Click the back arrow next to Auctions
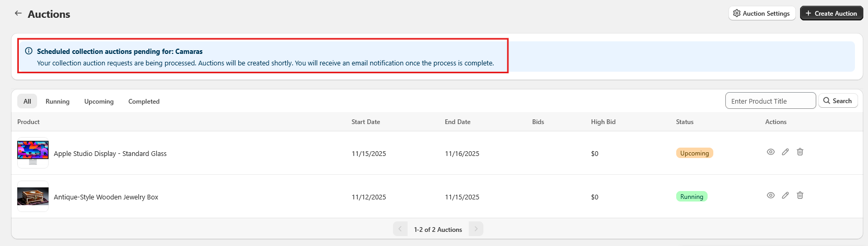The height and width of the screenshot is (246, 868). click(18, 14)
